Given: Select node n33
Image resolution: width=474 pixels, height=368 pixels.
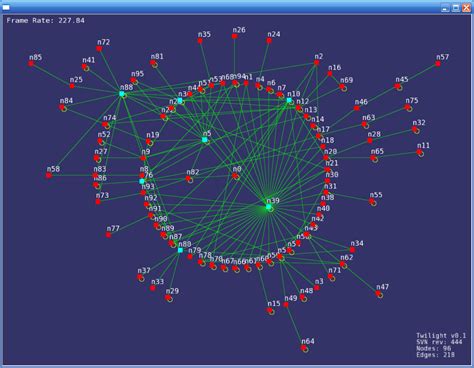Looking at the screenshot, I should 152,288.
